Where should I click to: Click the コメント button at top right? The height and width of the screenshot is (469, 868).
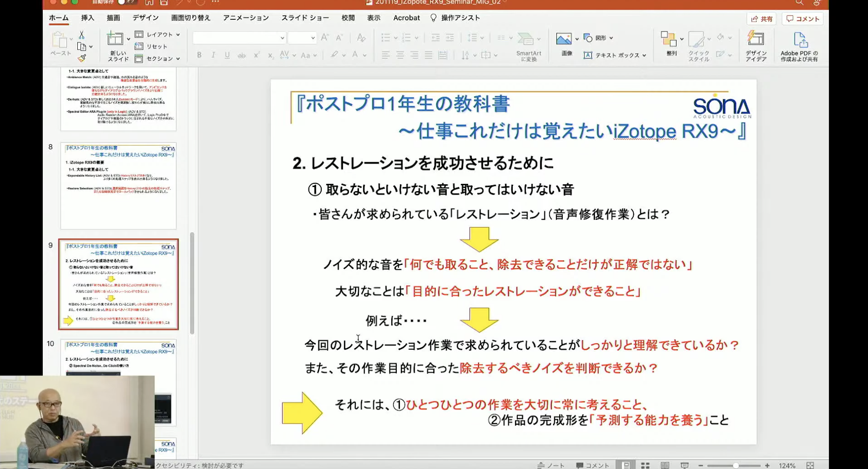803,19
